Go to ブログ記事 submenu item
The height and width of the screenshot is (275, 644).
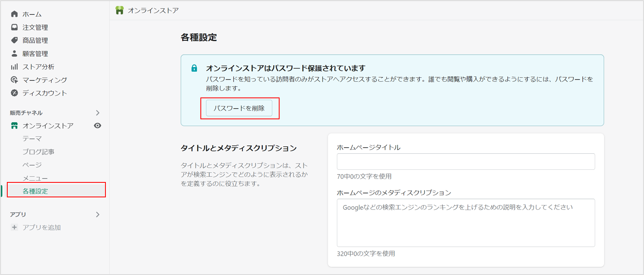point(38,152)
